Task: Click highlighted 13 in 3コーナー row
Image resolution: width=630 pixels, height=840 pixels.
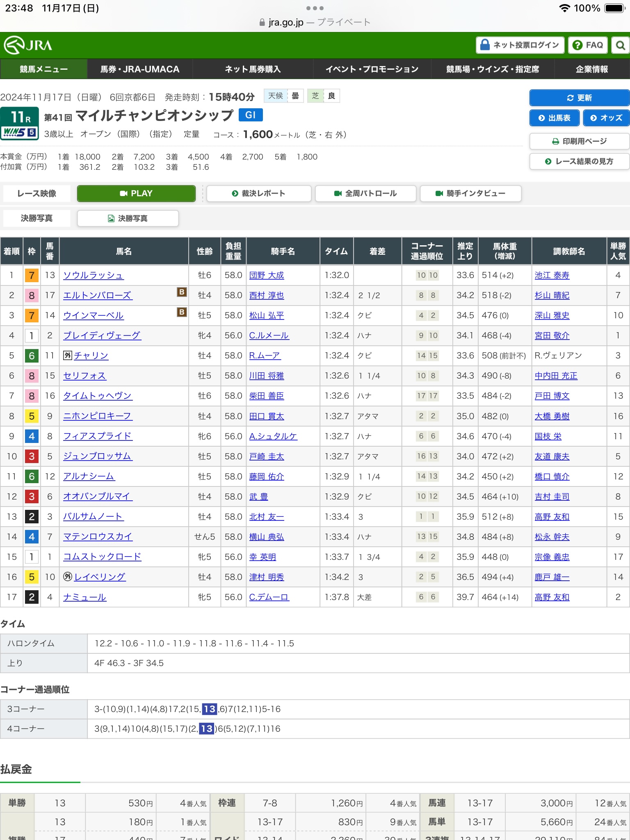Action: pos(210,709)
